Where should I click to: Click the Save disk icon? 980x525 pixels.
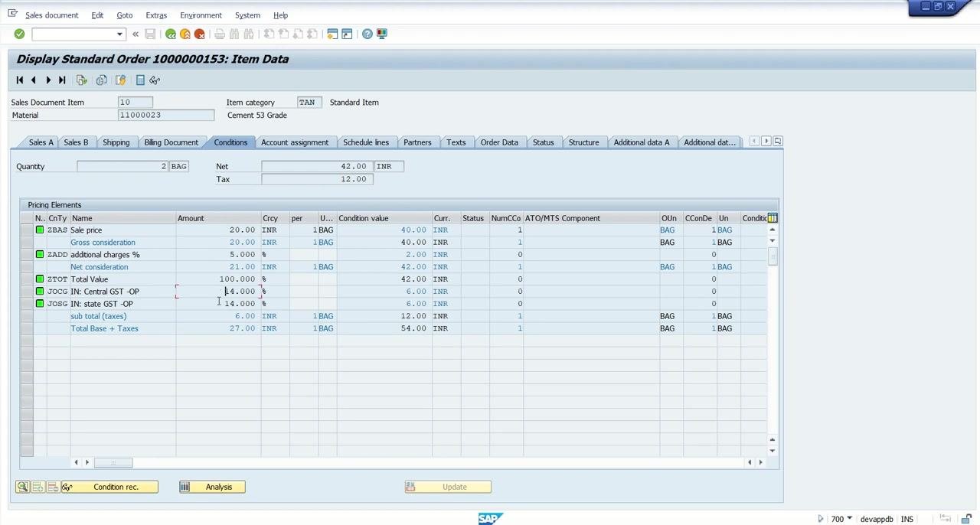(x=150, y=34)
